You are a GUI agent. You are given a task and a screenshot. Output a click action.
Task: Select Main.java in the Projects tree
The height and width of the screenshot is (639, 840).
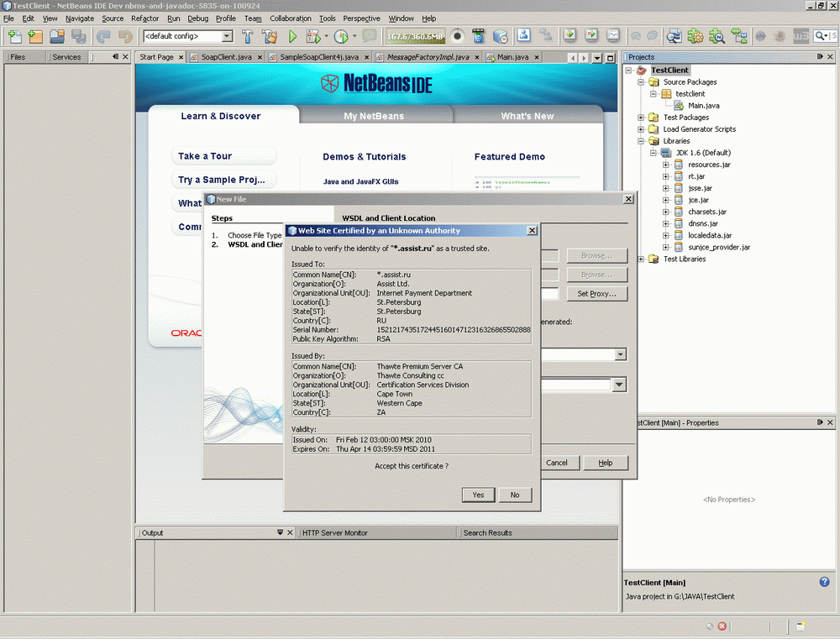coord(703,106)
